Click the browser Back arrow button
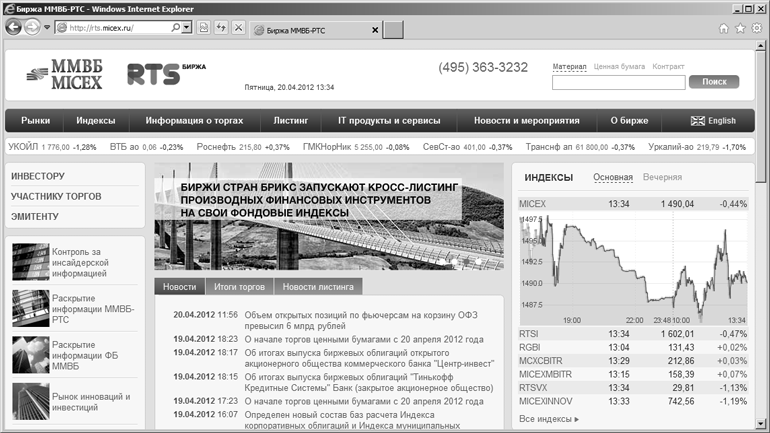 (x=14, y=28)
